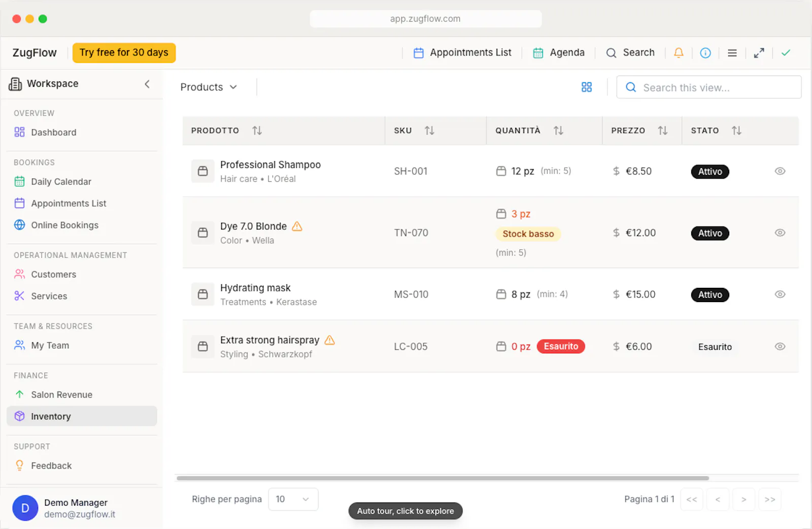Sort by the PRODOTTO column arrows
The height and width of the screenshot is (529, 812).
[257, 130]
